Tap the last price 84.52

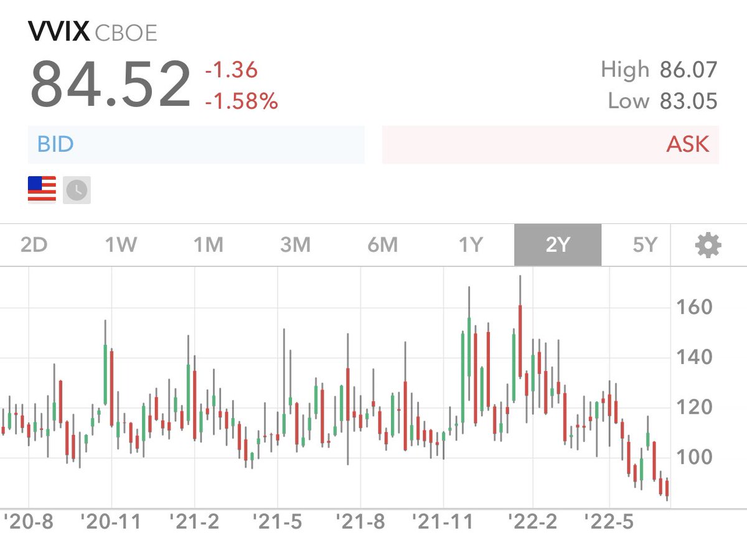tap(111, 84)
